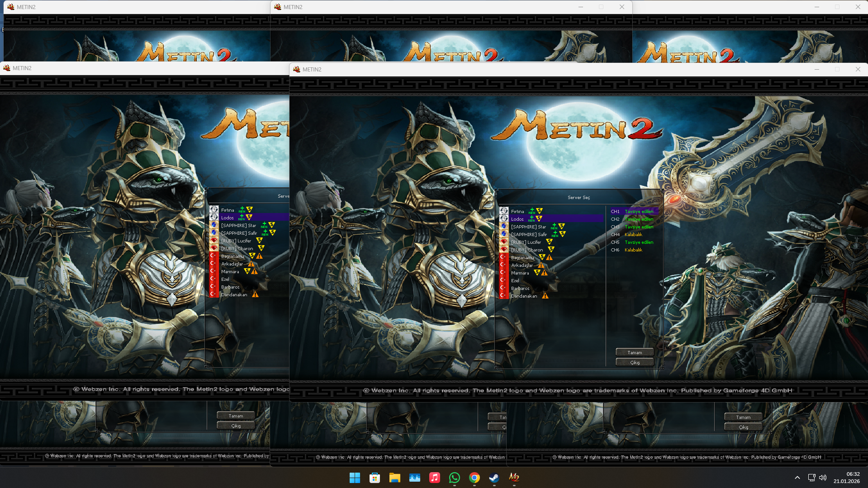Select the Ezel server name in the left window
The width and height of the screenshot is (868, 488).
point(225,279)
